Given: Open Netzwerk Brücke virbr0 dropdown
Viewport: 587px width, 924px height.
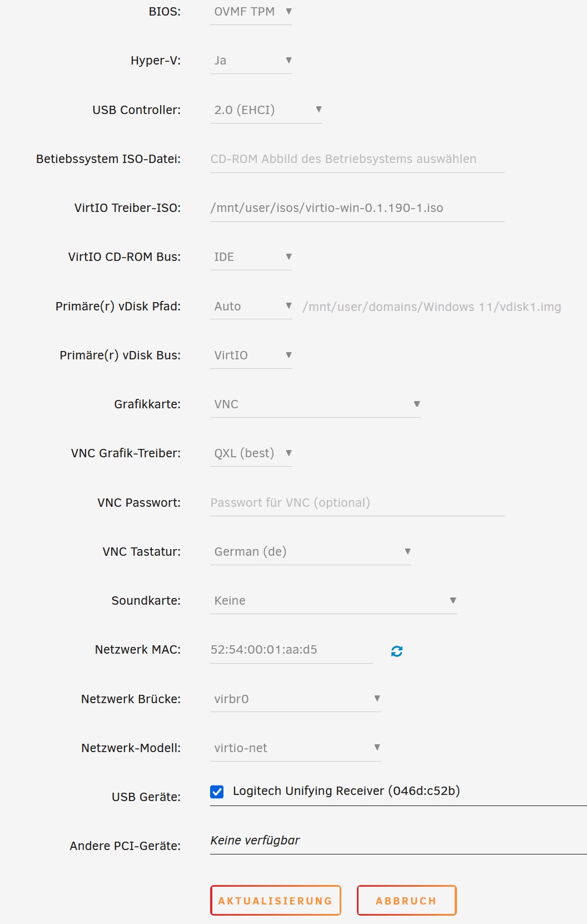Looking at the screenshot, I should click(x=295, y=699).
